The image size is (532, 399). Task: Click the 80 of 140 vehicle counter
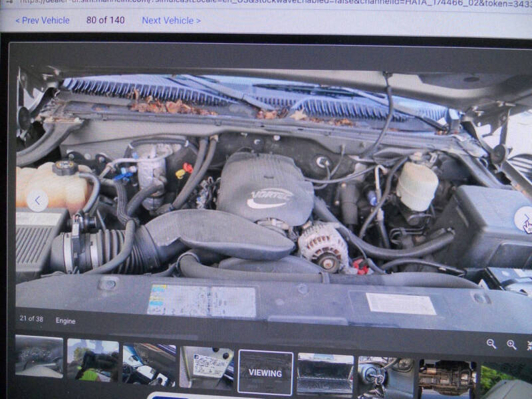[x=106, y=21]
